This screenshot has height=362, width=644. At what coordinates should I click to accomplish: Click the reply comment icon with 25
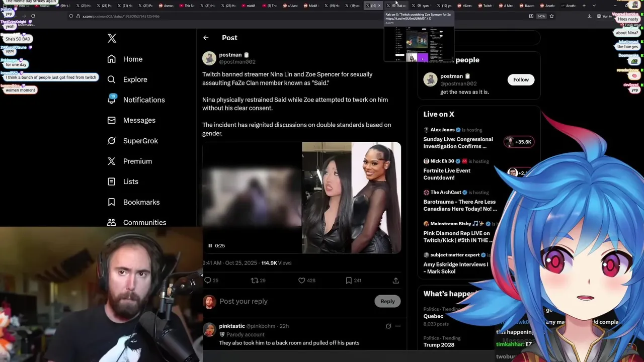point(207,281)
